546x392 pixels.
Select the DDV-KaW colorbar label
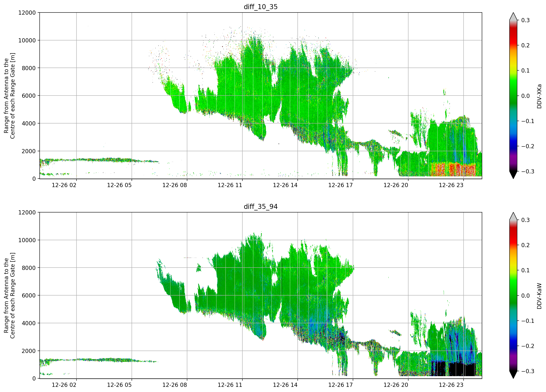(539, 296)
